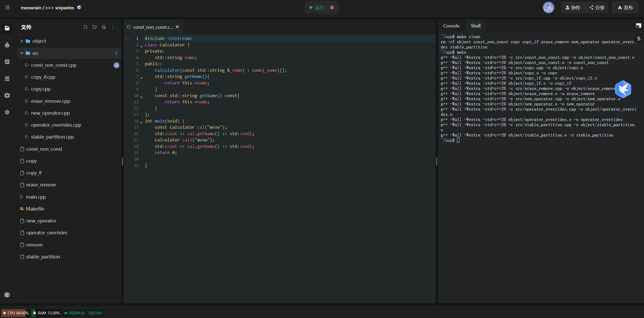Click the 发布 publish button
644x318 pixels.
click(625, 8)
